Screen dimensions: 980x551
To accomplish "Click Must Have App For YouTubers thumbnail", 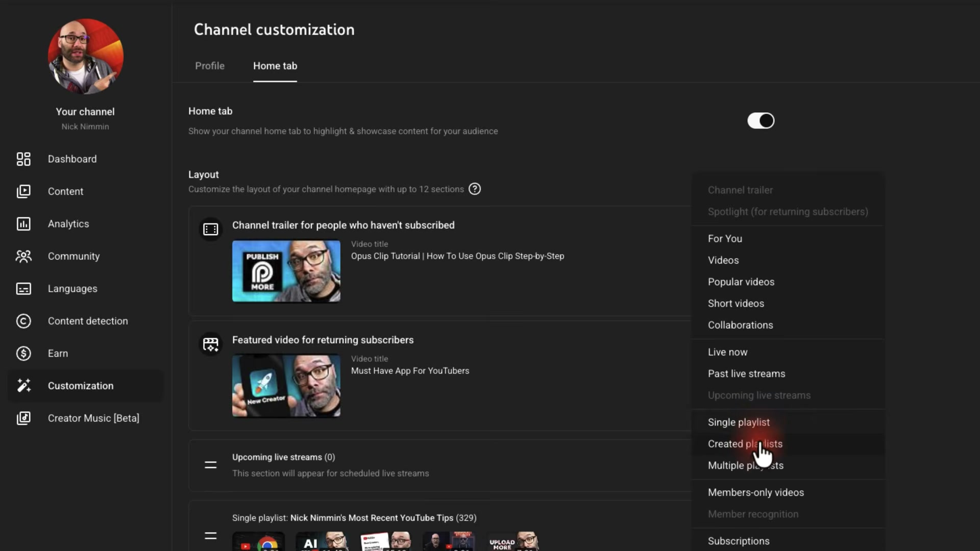I will (286, 386).
